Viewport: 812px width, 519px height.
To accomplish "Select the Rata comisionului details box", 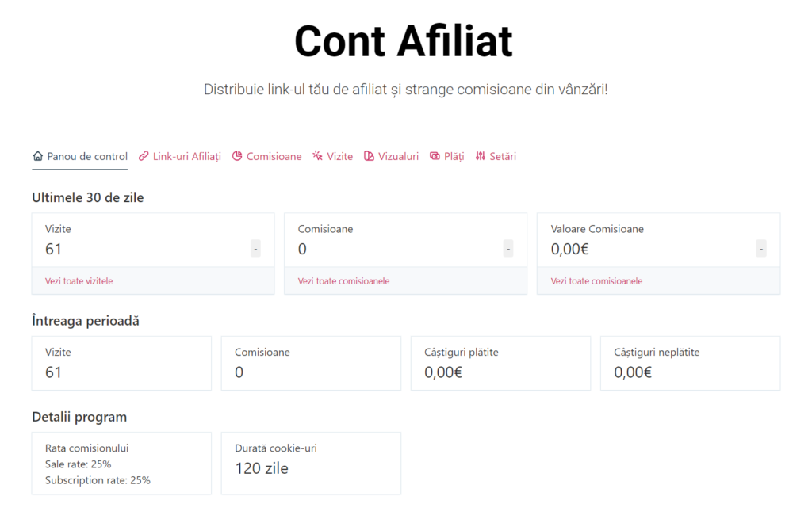I will tap(121, 463).
